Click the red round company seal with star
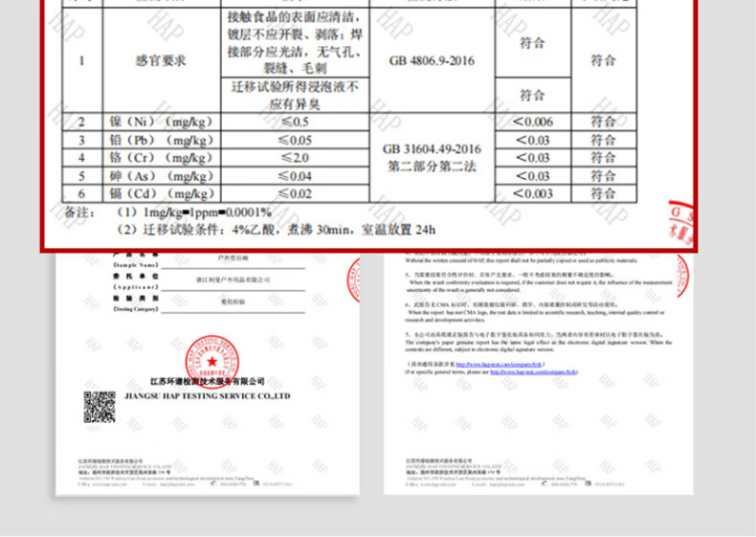Viewport: 756px width, 537px height. coord(211,362)
